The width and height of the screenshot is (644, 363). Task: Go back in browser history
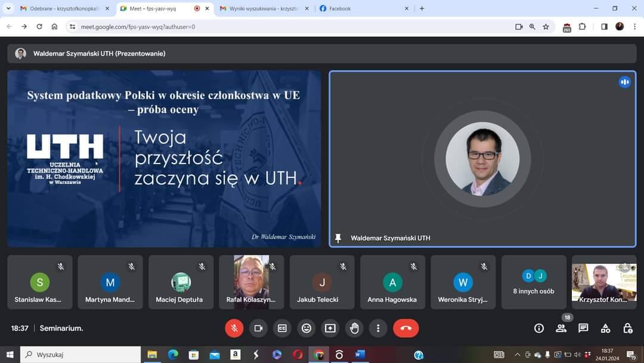tap(9, 27)
